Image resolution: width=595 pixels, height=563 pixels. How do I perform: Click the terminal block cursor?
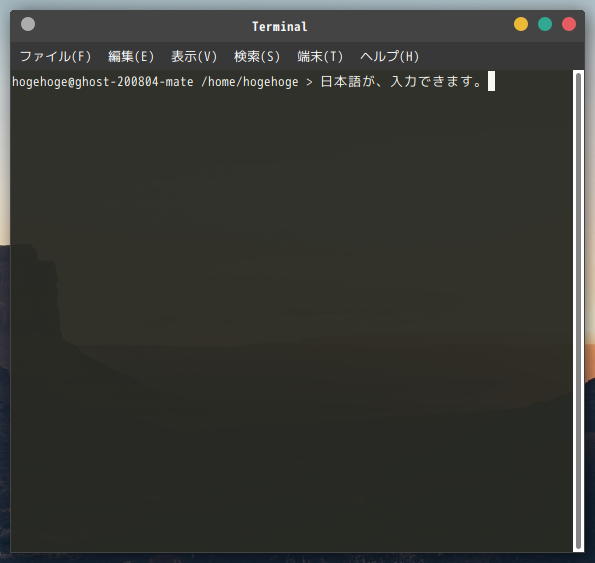(491, 81)
